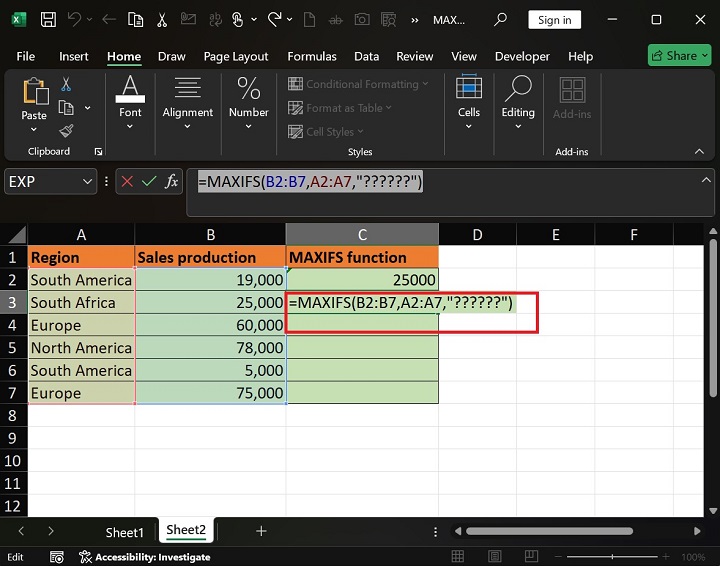This screenshot has height=566, width=720.
Task: Click the Save icon in title bar
Action: click(47, 19)
